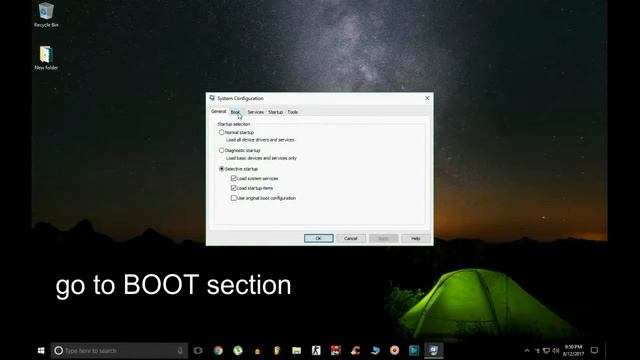Open the Tools tab
Viewport: 640px width, 360px height.
point(293,112)
